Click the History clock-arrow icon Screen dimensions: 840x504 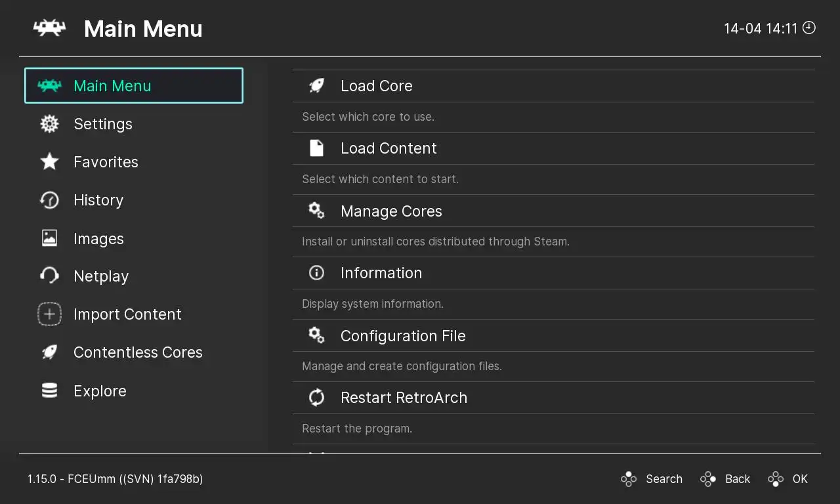pos(49,200)
